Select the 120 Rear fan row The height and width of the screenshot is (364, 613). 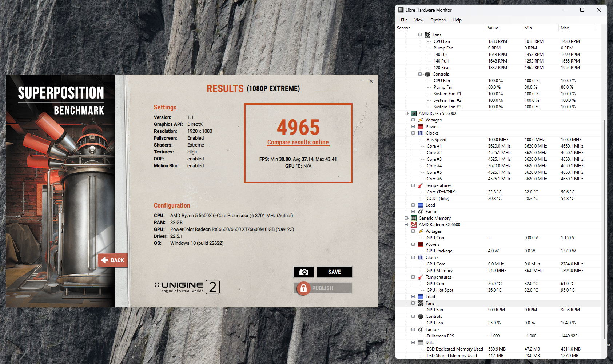coord(498,68)
